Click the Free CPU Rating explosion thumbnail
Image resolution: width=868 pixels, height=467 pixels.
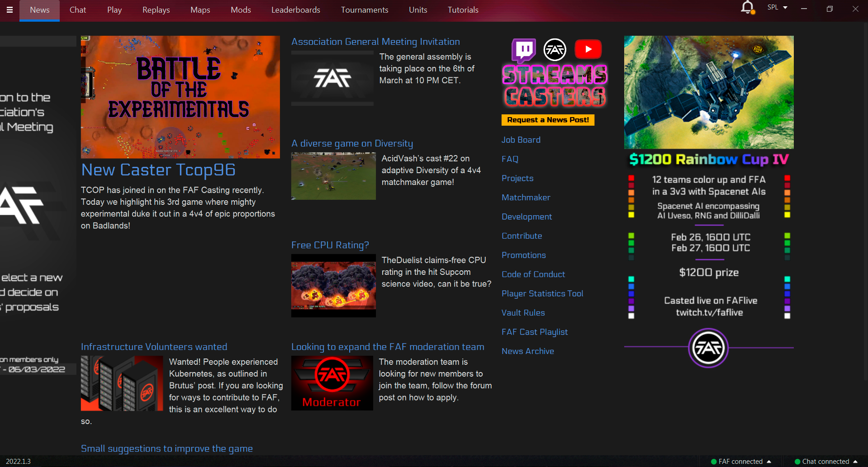click(x=333, y=286)
